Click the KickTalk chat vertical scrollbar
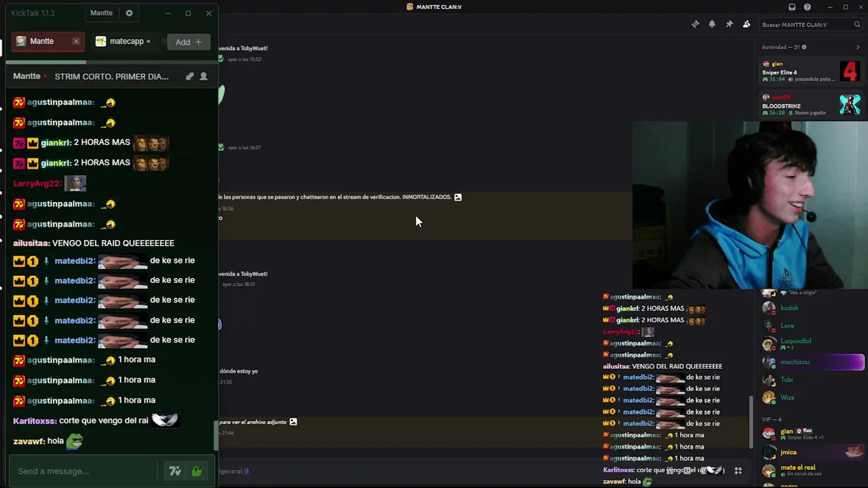 216,435
